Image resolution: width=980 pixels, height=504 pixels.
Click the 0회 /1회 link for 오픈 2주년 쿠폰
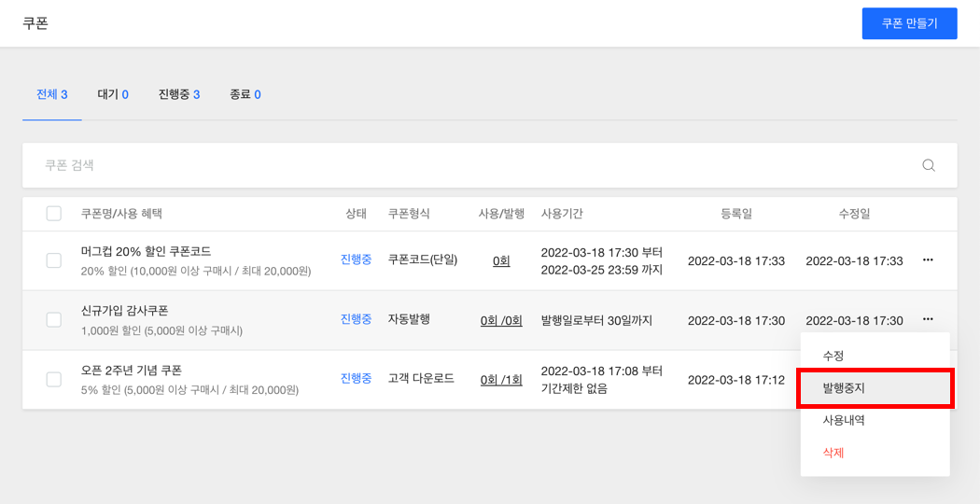(501, 380)
